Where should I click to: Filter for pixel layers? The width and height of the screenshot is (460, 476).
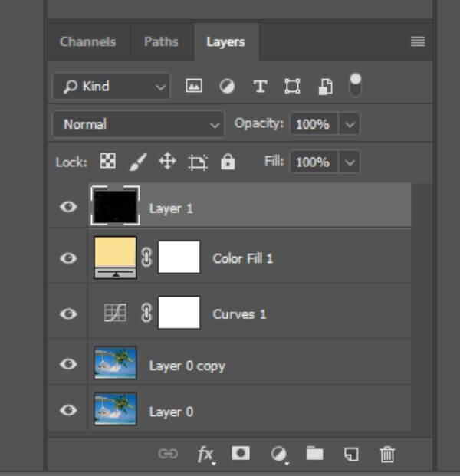click(x=194, y=86)
